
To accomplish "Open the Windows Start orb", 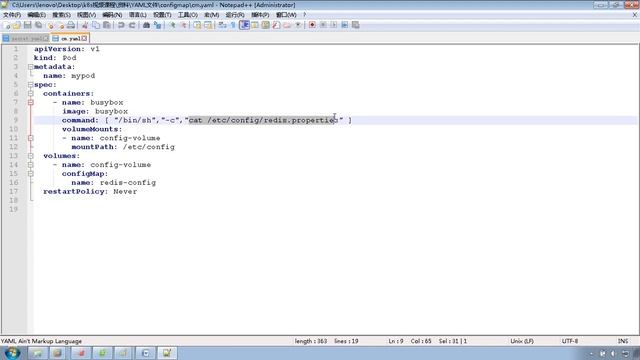I will coord(12,353).
